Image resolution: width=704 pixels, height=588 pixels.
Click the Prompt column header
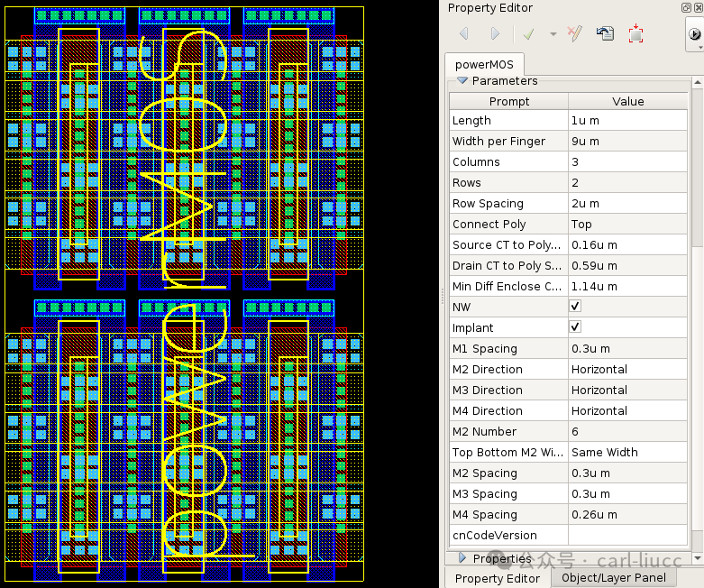(508, 102)
